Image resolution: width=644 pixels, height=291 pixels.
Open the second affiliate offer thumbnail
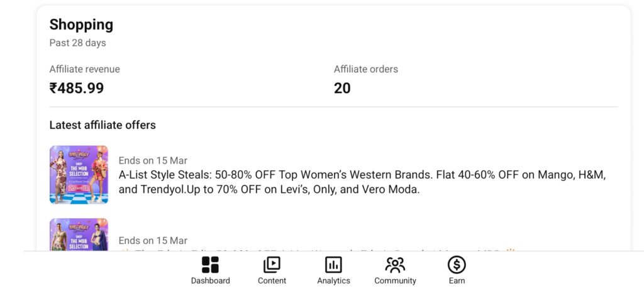pos(79,234)
